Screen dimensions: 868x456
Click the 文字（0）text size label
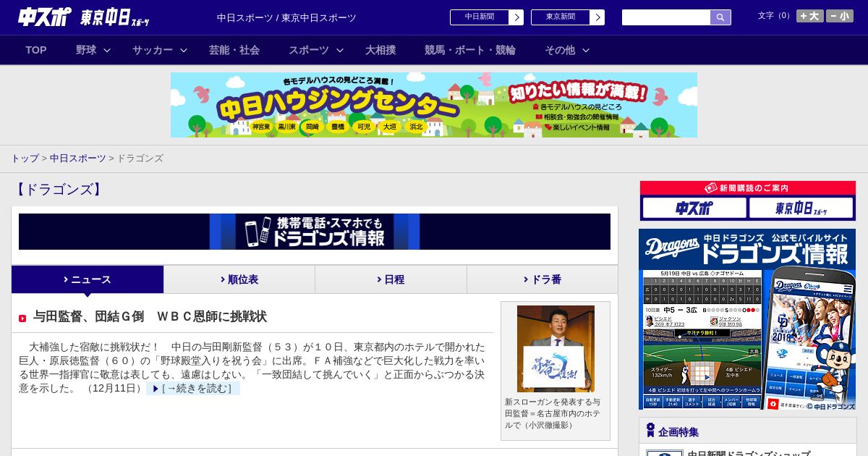775,16
